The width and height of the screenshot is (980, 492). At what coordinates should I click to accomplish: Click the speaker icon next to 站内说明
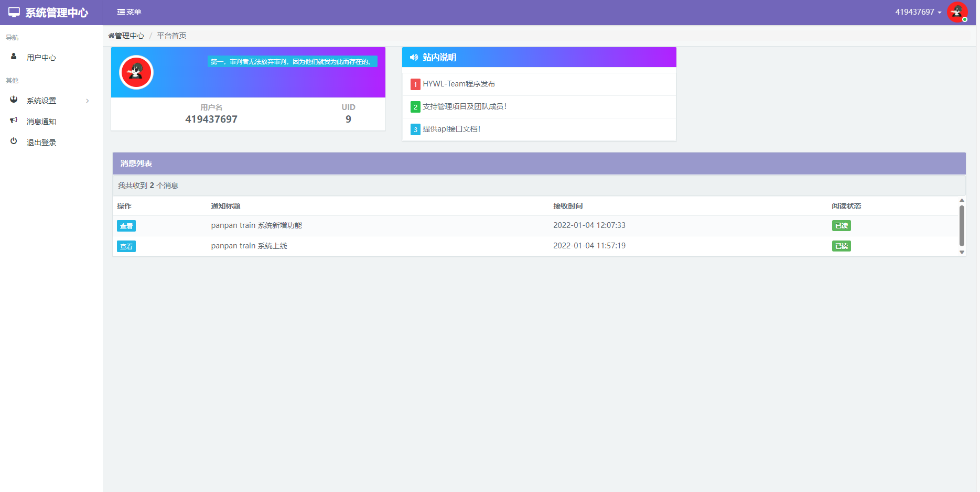pos(414,58)
